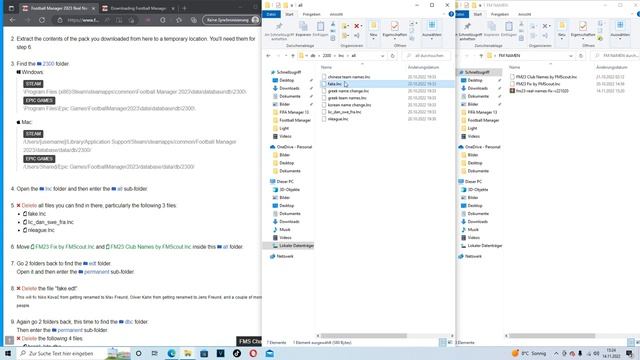This screenshot has width=640, height=360.
Task: Click red X delete icon in 'all' window
Action: pos(357,26)
